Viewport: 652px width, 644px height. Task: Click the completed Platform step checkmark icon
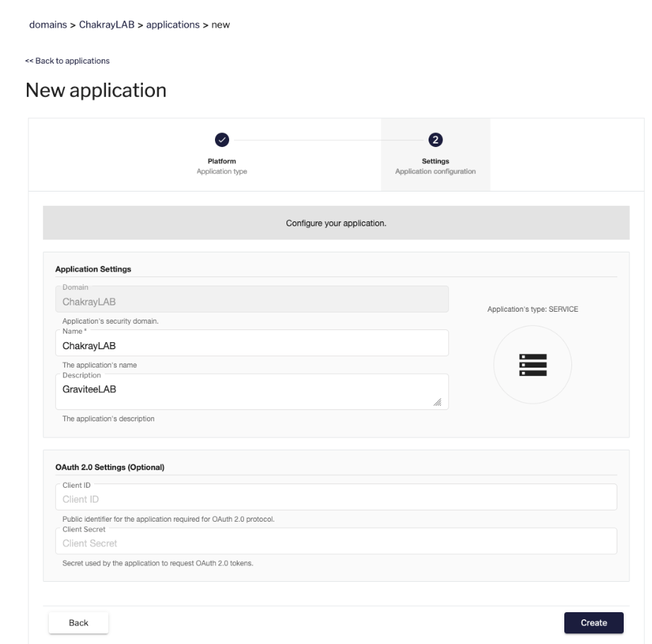click(221, 140)
